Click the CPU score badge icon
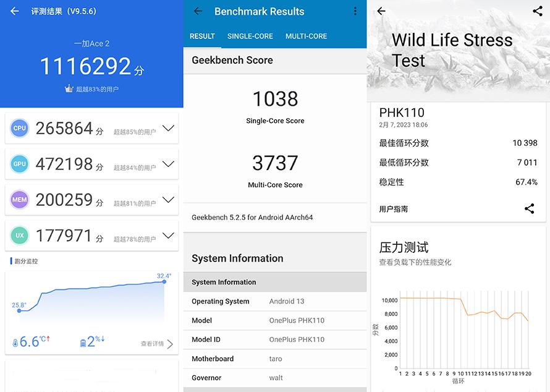 coord(19,128)
